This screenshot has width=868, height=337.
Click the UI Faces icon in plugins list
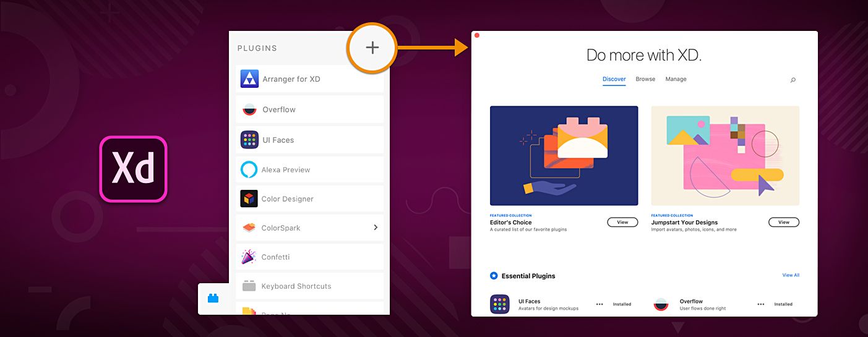pos(249,140)
